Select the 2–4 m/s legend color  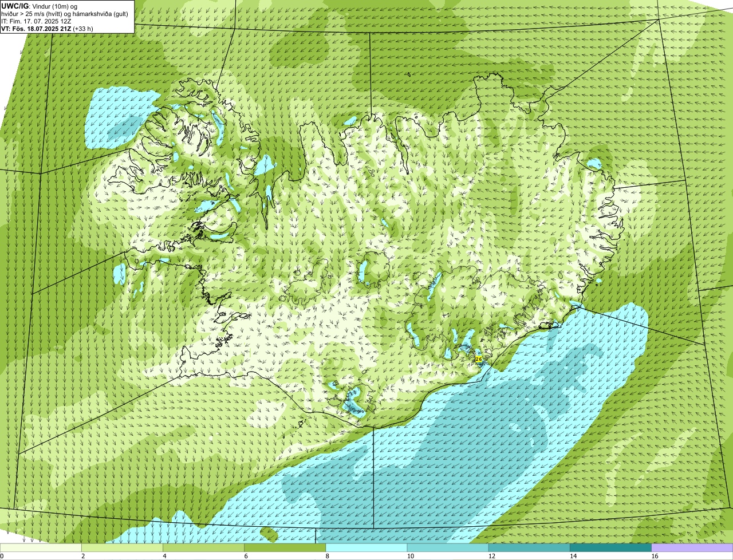[123, 548]
